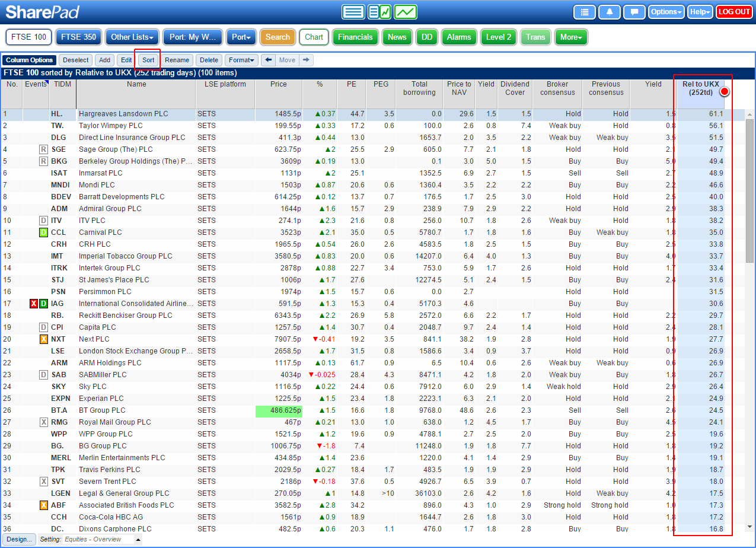
Task: Click the Sort button
Action: click(x=148, y=60)
